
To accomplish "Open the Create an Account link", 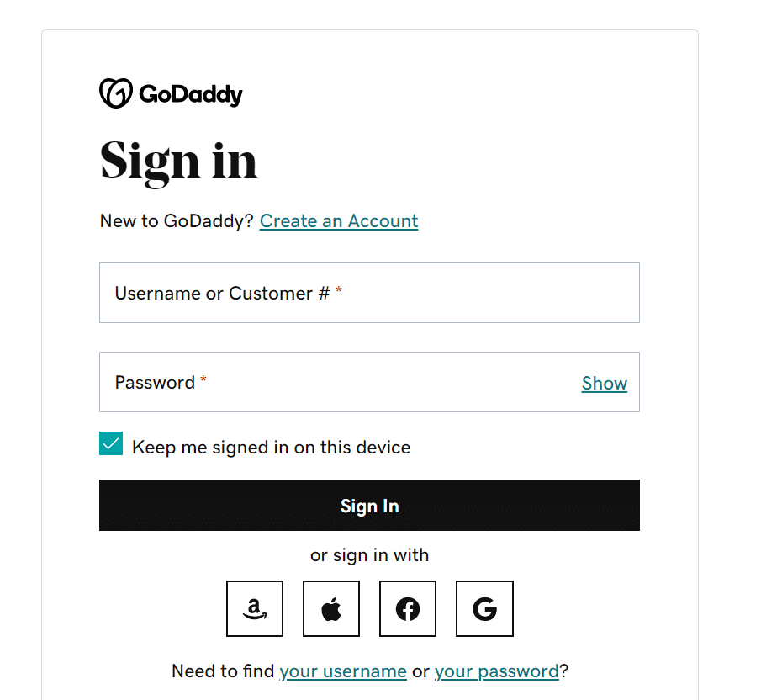I will pos(339,221).
